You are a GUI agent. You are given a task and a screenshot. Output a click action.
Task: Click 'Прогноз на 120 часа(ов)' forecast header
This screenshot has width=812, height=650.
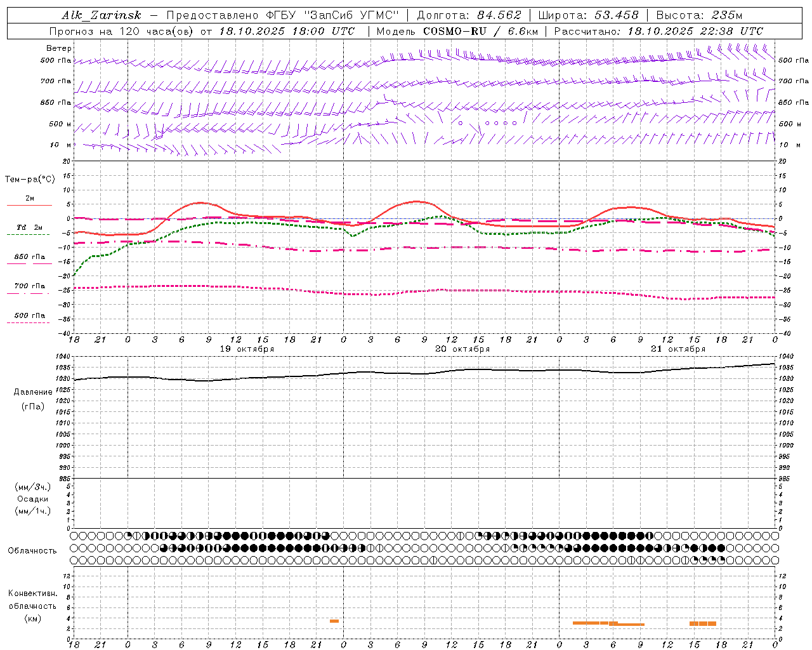click(121, 31)
